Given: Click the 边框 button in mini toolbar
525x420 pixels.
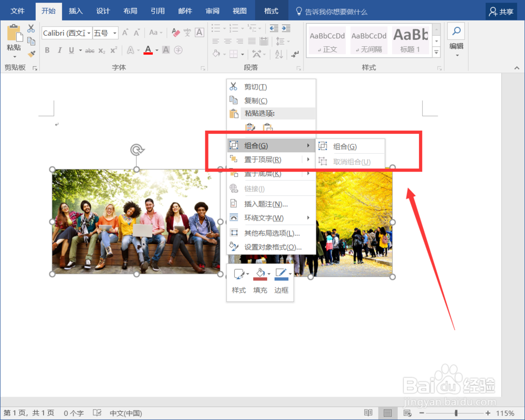Looking at the screenshot, I should 281,281.
